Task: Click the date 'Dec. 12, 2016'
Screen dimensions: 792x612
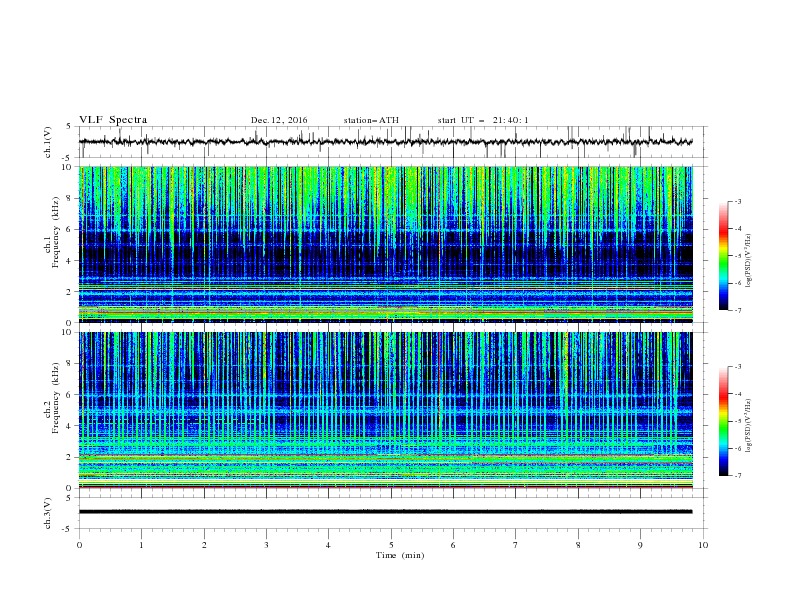Action: click(279, 120)
